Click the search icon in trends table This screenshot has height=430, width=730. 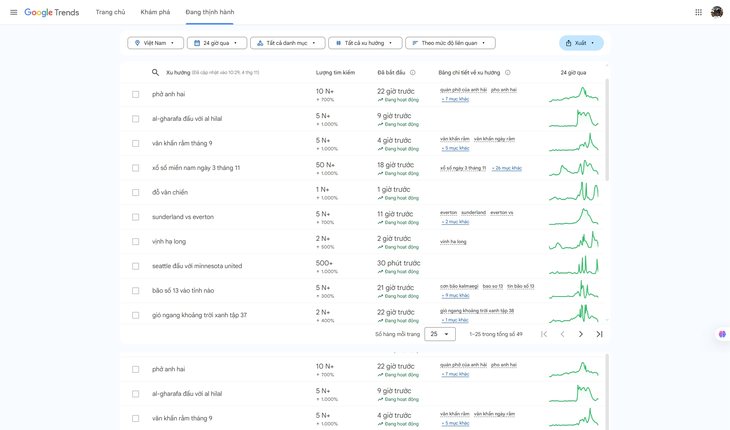click(155, 73)
